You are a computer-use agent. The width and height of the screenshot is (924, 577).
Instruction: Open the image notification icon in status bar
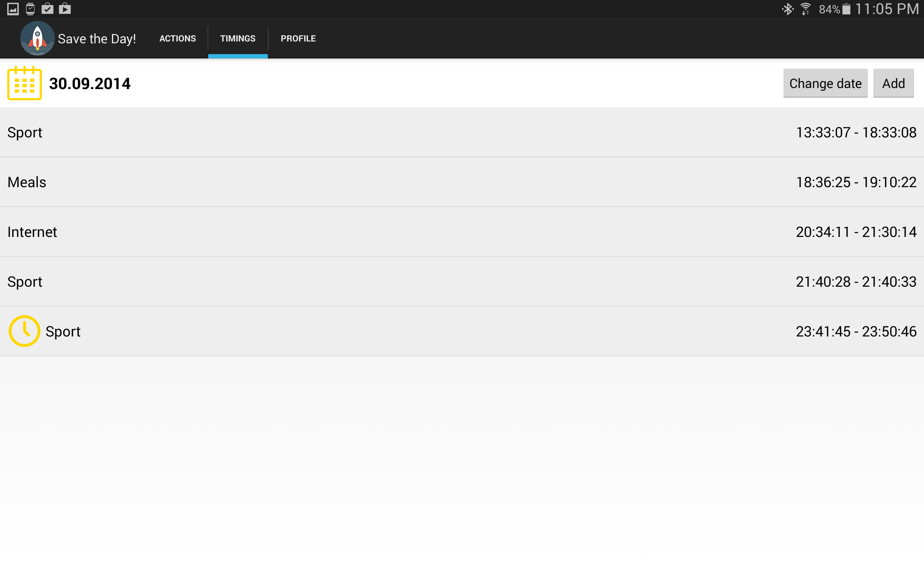click(13, 9)
